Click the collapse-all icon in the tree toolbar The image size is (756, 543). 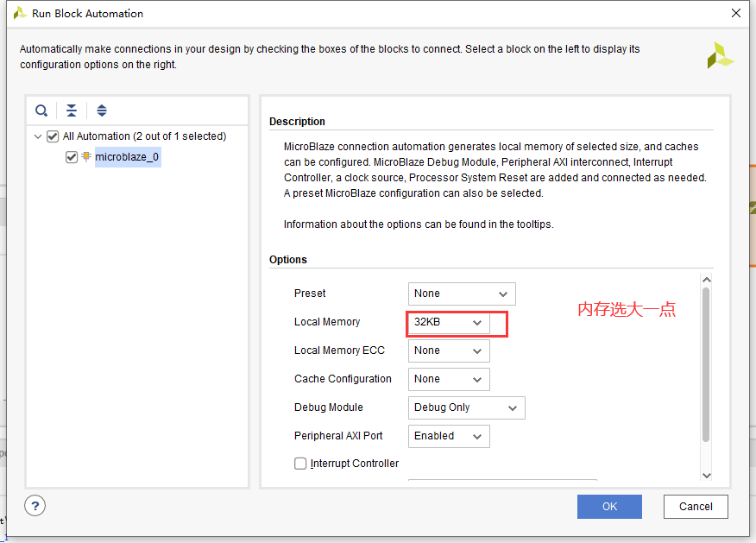(x=71, y=110)
